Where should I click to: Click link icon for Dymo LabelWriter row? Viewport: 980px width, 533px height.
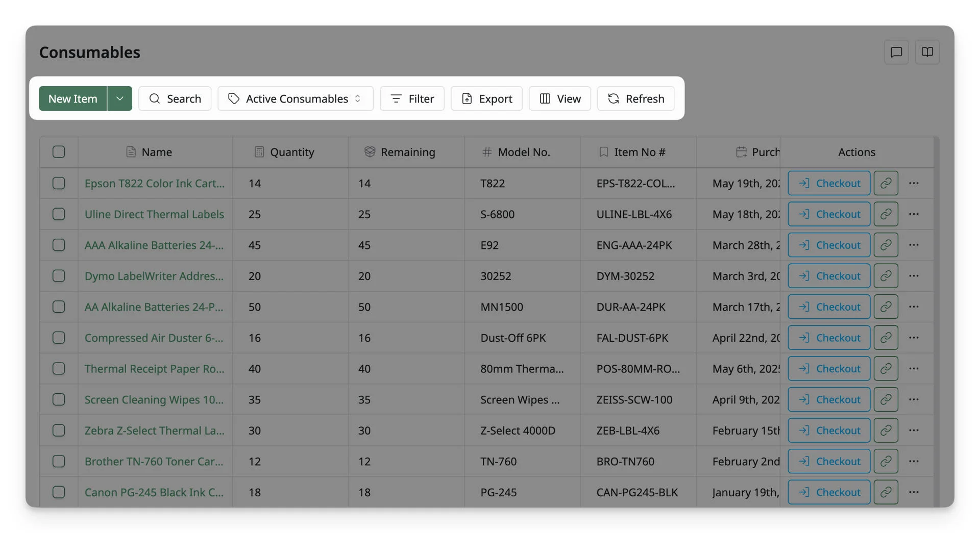[x=886, y=276]
